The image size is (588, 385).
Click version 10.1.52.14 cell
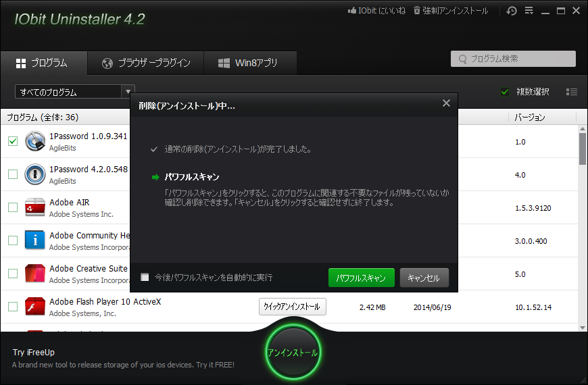click(533, 307)
